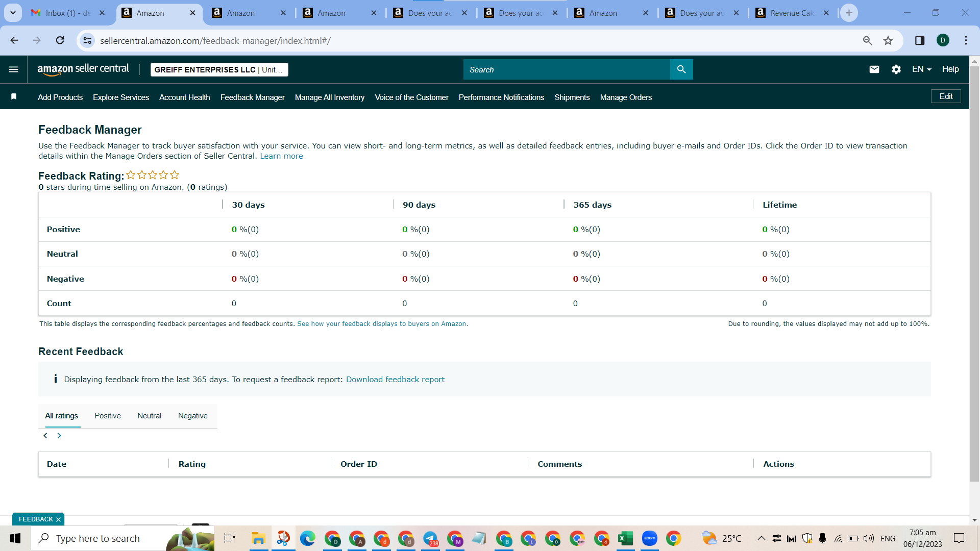Go to previous feedback page arrow
The width and height of the screenshot is (980, 551).
45,436
